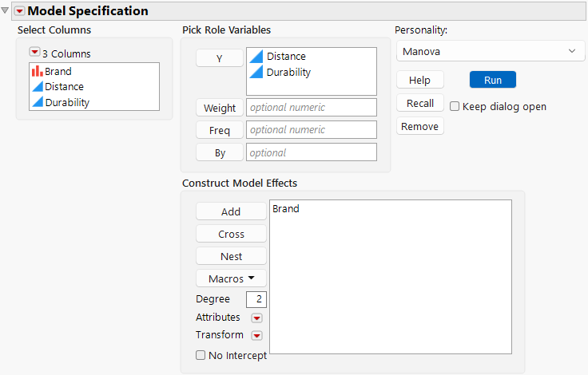Select Brand in Construct Model Effects list

click(x=286, y=209)
